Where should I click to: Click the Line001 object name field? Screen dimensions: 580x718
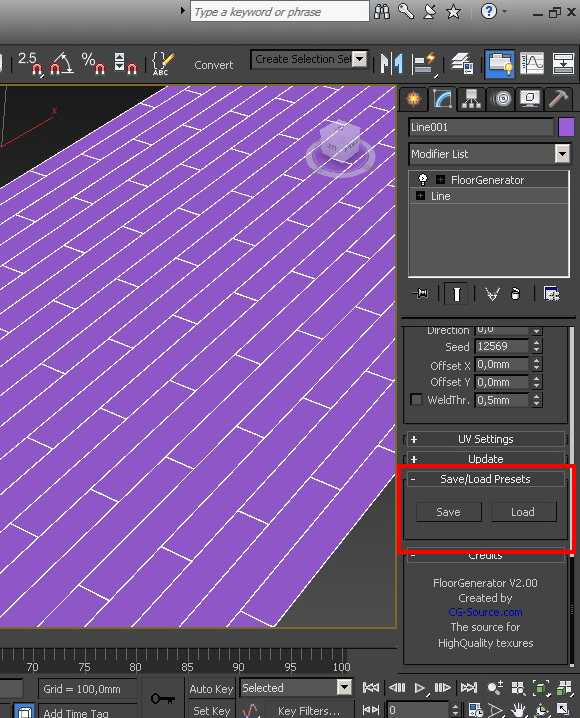pyautogui.click(x=481, y=127)
